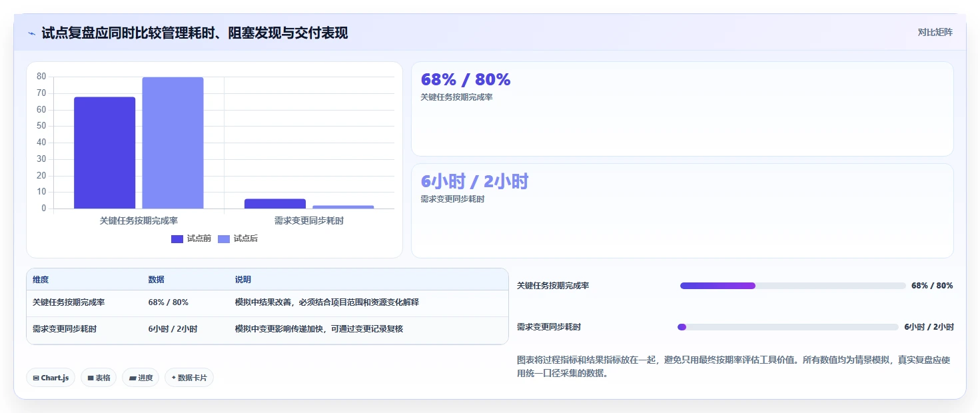Click the 说明 column header
The image size is (980, 413).
click(x=243, y=280)
